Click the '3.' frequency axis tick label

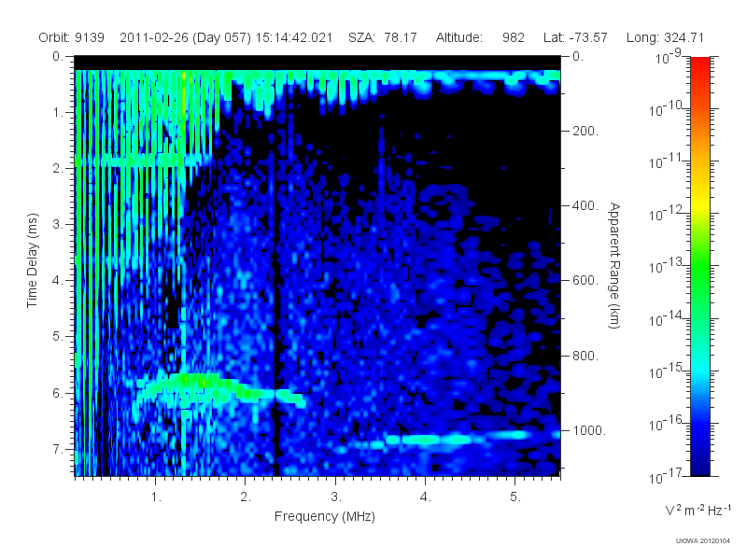(x=336, y=497)
